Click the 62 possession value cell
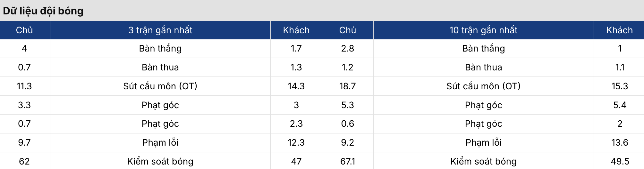 pos(24,161)
